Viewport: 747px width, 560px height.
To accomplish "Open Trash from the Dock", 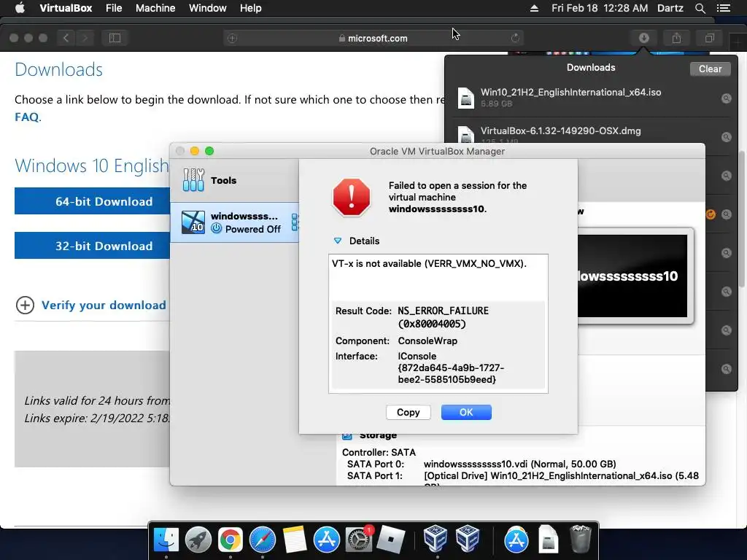I will click(x=580, y=539).
